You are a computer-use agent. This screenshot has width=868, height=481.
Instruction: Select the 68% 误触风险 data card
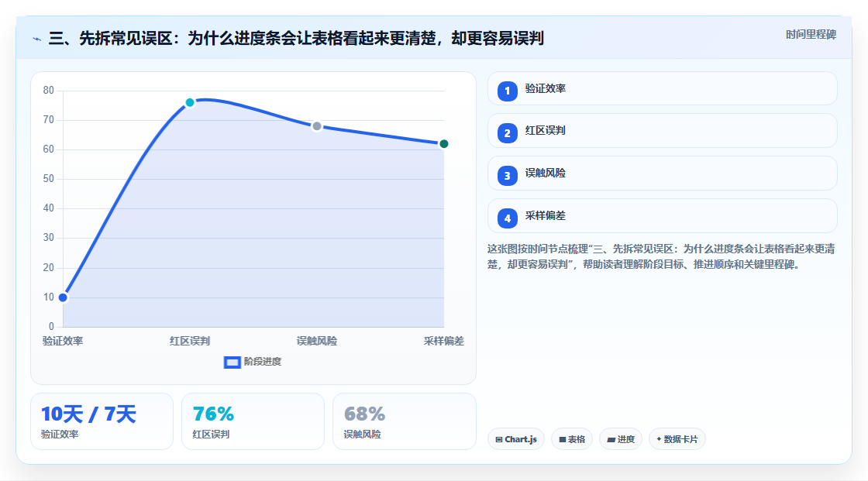pos(404,421)
